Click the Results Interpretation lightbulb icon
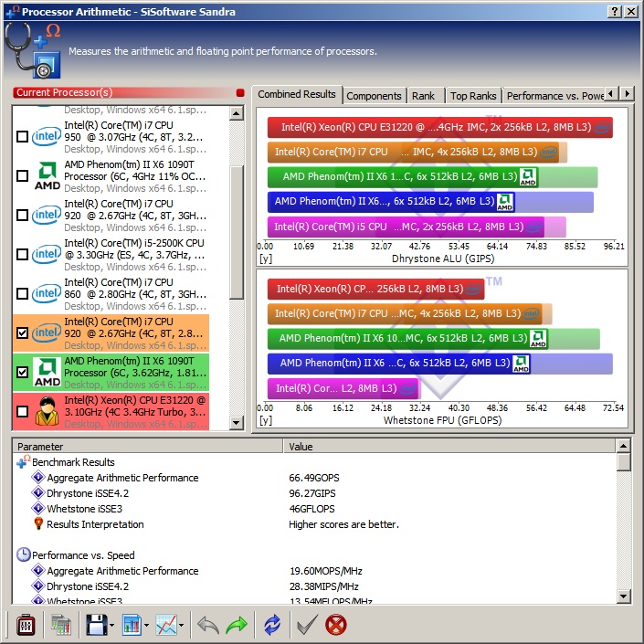 38,523
